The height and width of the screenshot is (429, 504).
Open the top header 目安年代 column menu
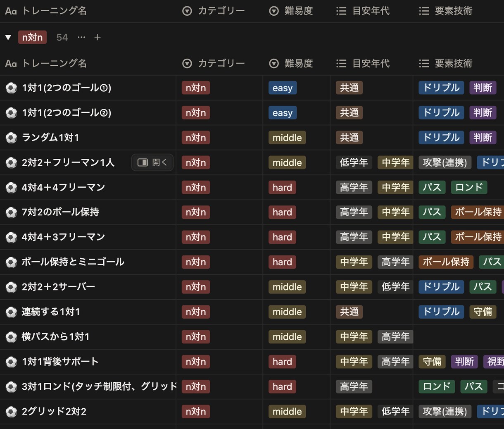click(363, 11)
